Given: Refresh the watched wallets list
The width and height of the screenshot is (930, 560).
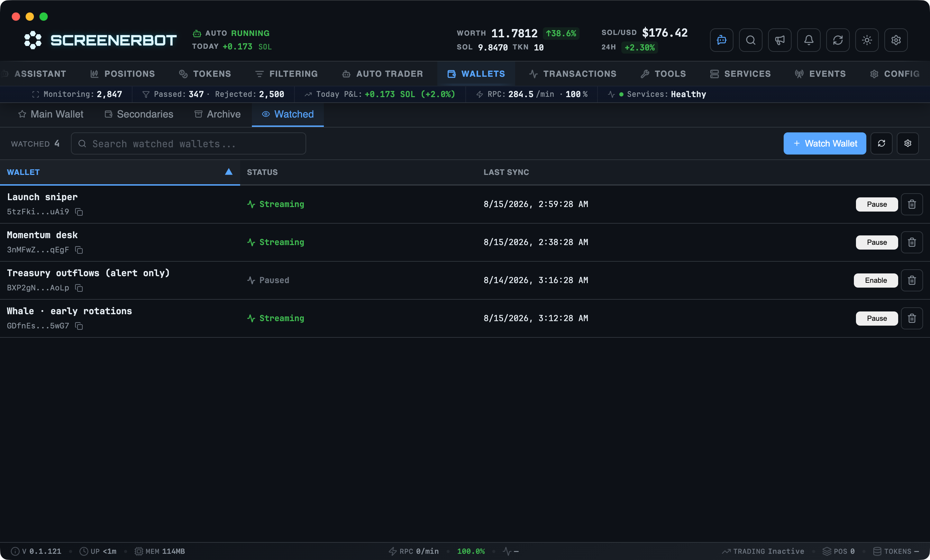Looking at the screenshot, I should [x=881, y=143].
